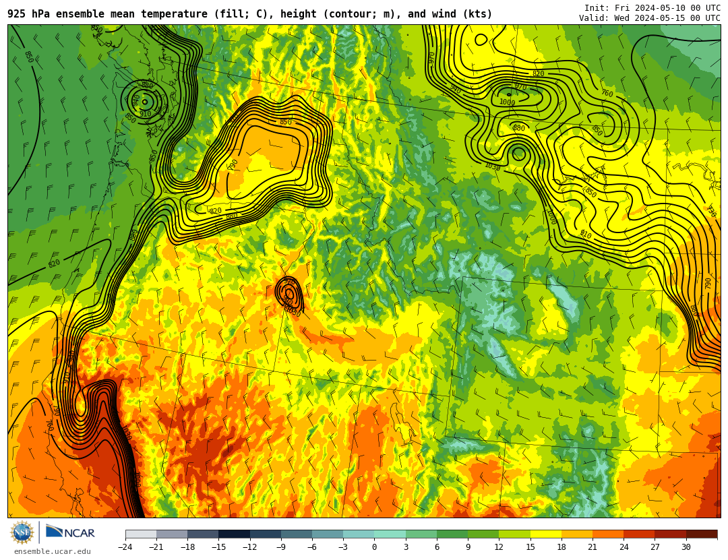Screen dimensions: 728x560
Task: Click the 'Valid: Wed 2024-05-15 00 UTC' text
Action: pyautogui.click(x=650, y=18)
